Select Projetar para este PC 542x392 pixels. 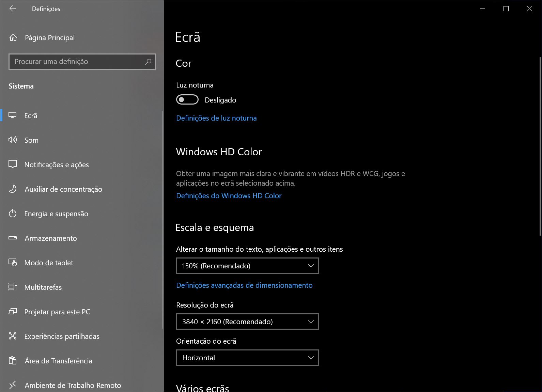[82, 312]
